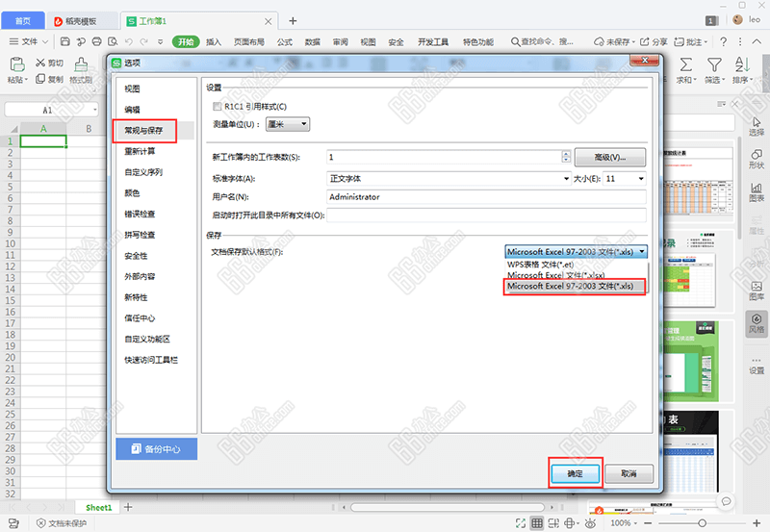The height and width of the screenshot is (532, 770).
Task: Click the Print Preview icon
Action: click(113, 41)
